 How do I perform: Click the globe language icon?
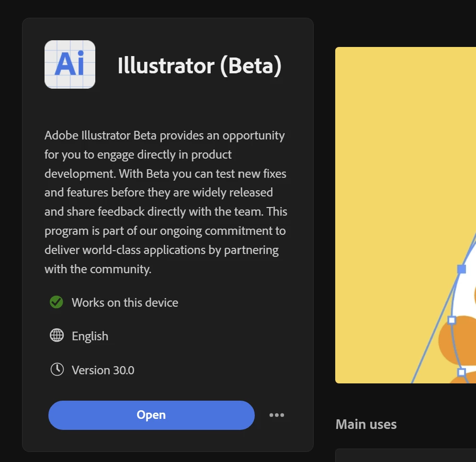tap(57, 335)
